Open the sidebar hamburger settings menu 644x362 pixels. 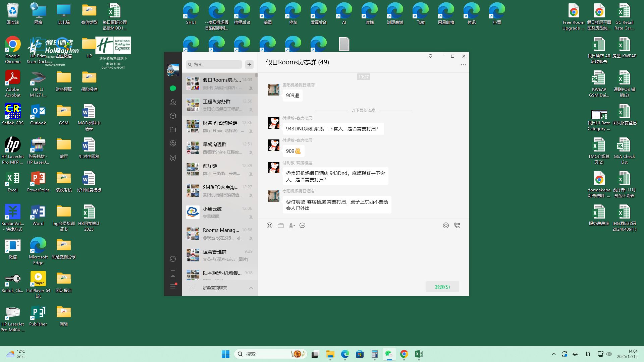pyautogui.click(x=173, y=287)
